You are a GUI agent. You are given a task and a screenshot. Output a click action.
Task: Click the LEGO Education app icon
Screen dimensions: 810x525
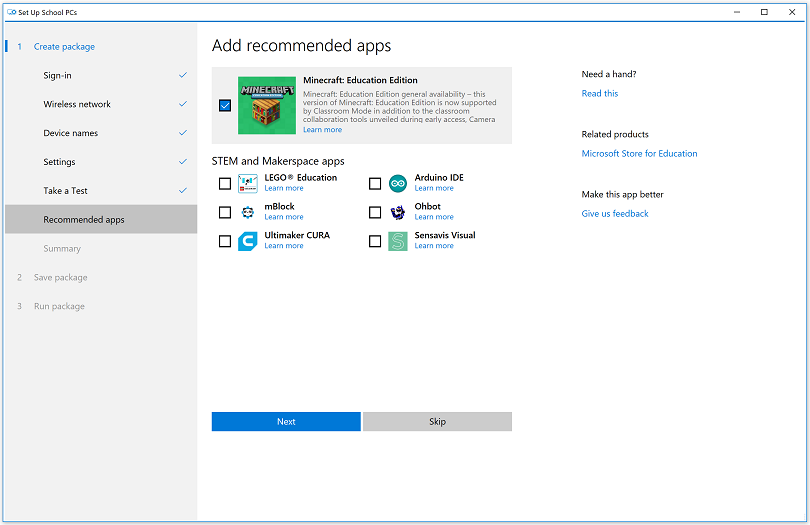tap(248, 183)
